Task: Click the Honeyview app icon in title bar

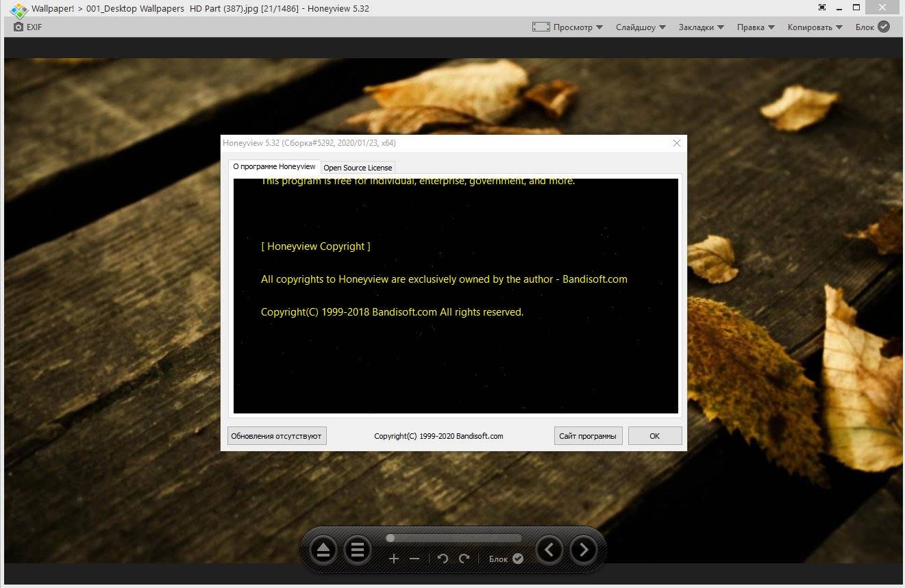Action: (x=18, y=10)
